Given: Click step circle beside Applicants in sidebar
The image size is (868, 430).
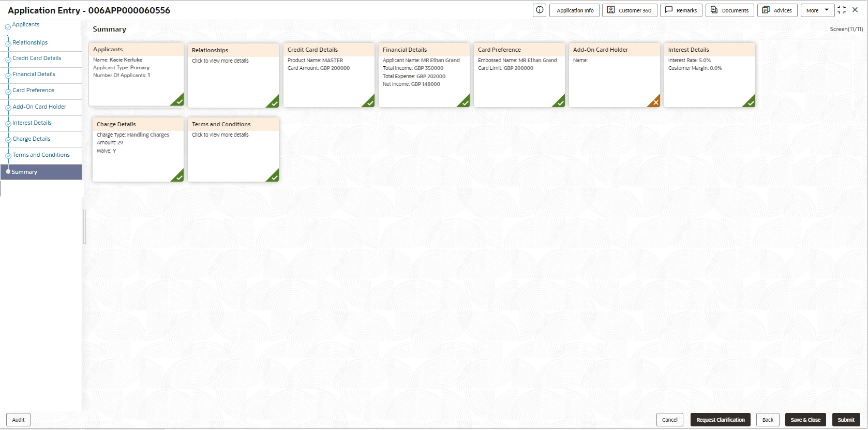Looking at the screenshot, I should point(8,27).
